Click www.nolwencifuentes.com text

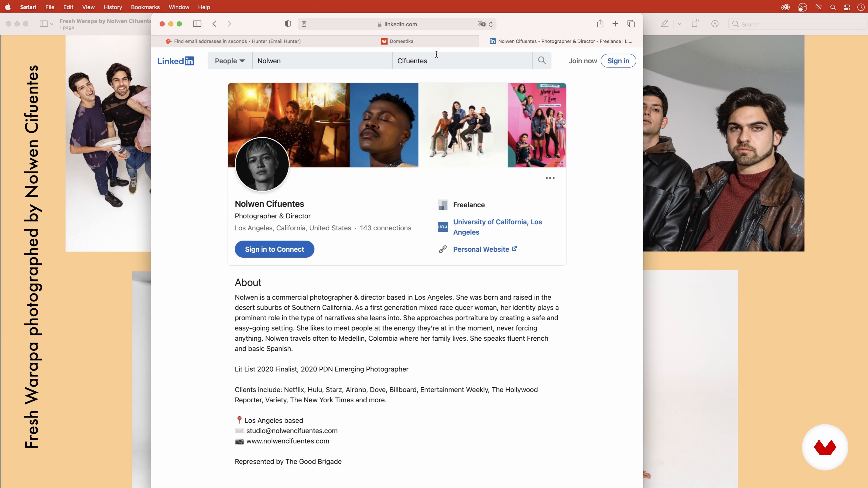click(x=288, y=441)
